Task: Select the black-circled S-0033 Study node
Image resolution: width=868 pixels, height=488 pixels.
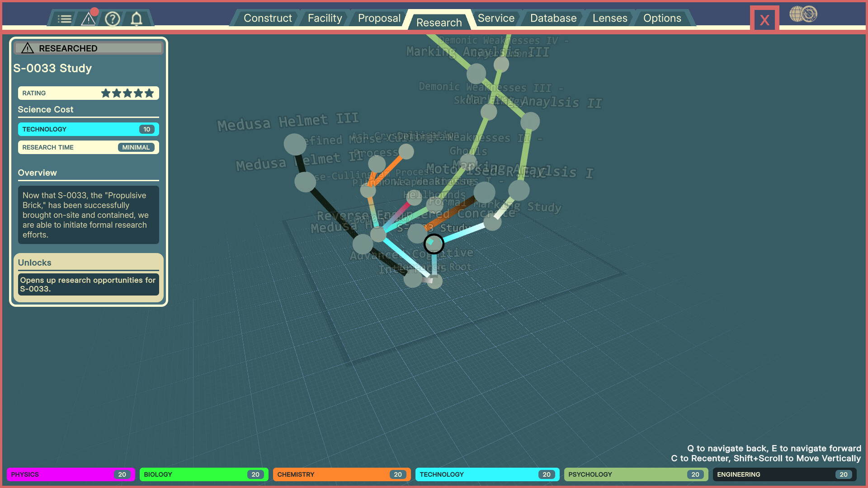Action: tap(434, 244)
